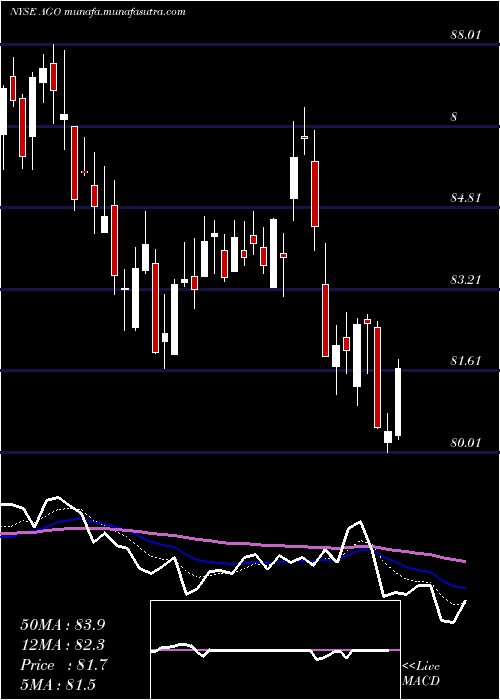Click the pink 50MA line at its right end
Image resolution: width=500 pixels, height=700 pixels.
[463, 561]
